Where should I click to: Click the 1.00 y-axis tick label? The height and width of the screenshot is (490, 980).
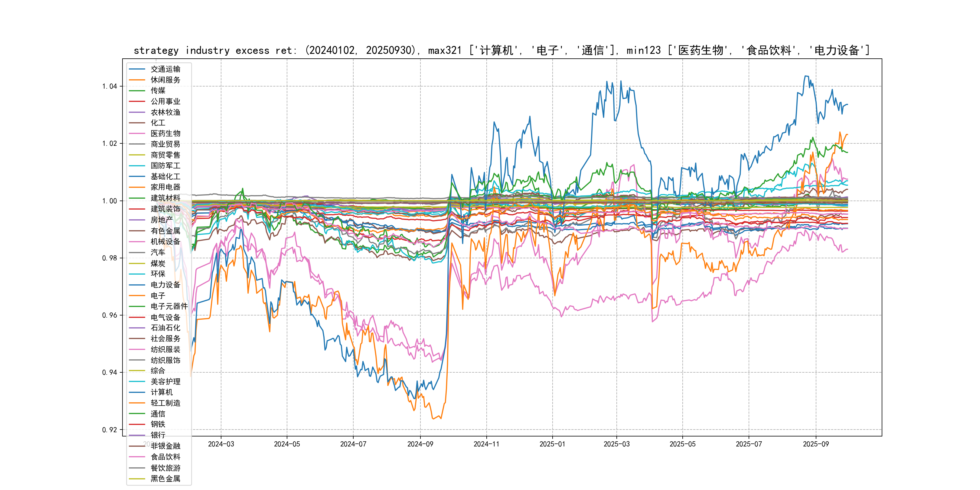109,201
